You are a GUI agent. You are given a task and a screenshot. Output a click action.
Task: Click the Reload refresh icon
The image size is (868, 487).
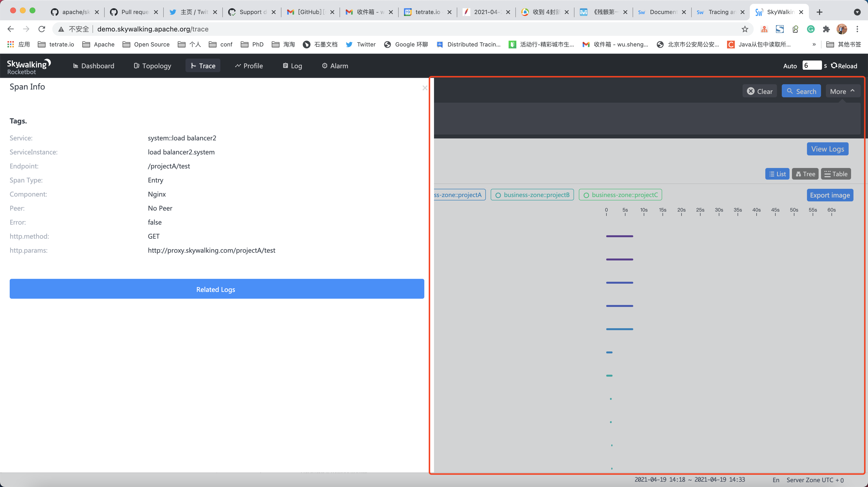point(834,66)
